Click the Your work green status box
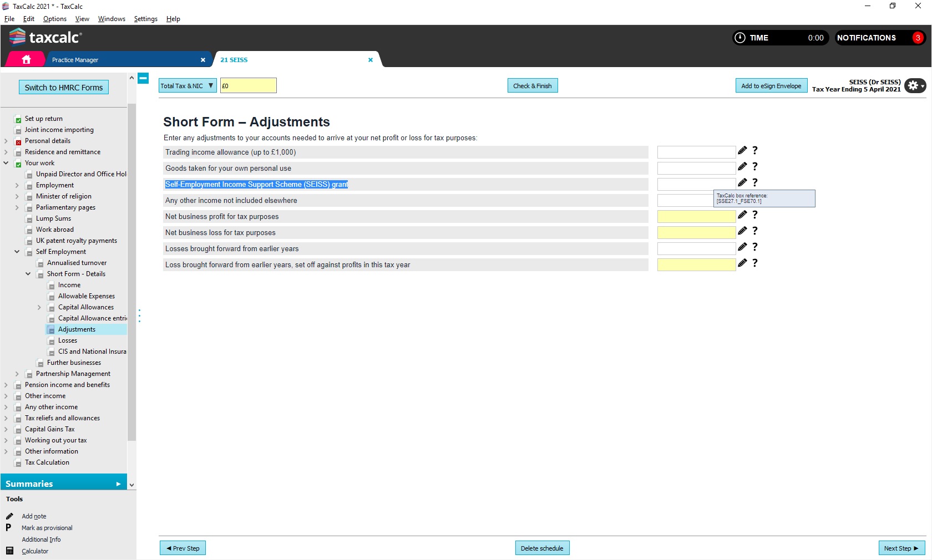The image size is (932, 560). pos(18,164)
